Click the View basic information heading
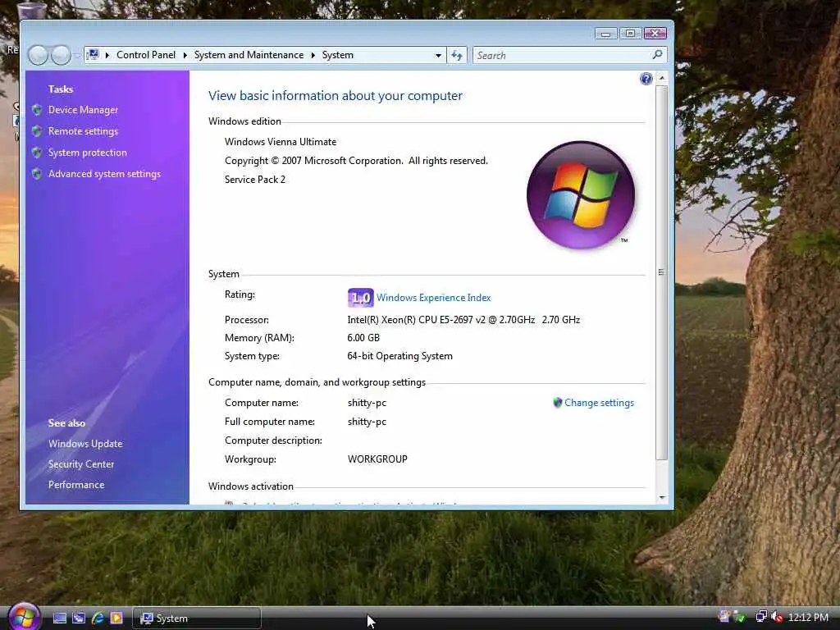Viewport: 840px width, 630px height. pos(336,96)
